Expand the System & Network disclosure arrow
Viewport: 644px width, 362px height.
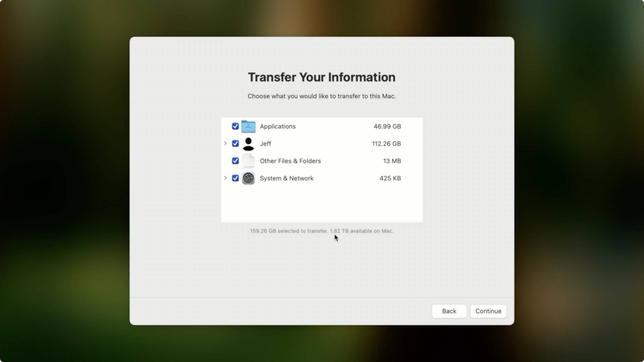pyautogui.click(x=225, y=178)
